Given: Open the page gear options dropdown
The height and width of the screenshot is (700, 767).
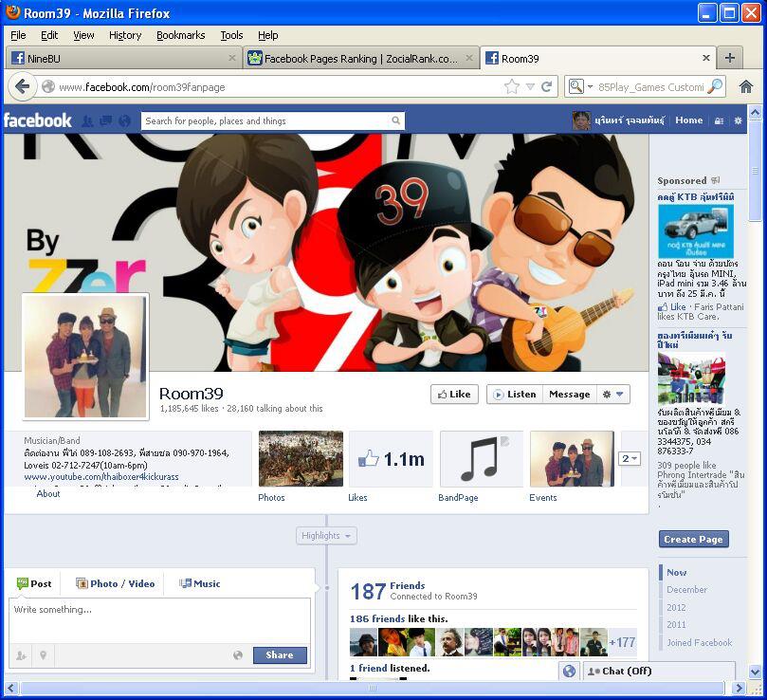Looking at the screenshot, I should tap(613, 394).
